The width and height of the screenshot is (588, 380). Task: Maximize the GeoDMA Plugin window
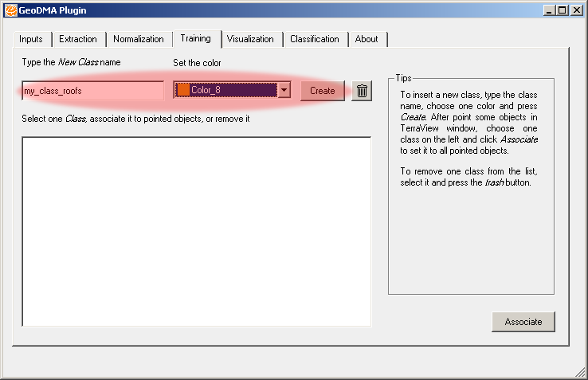point(563,10)
